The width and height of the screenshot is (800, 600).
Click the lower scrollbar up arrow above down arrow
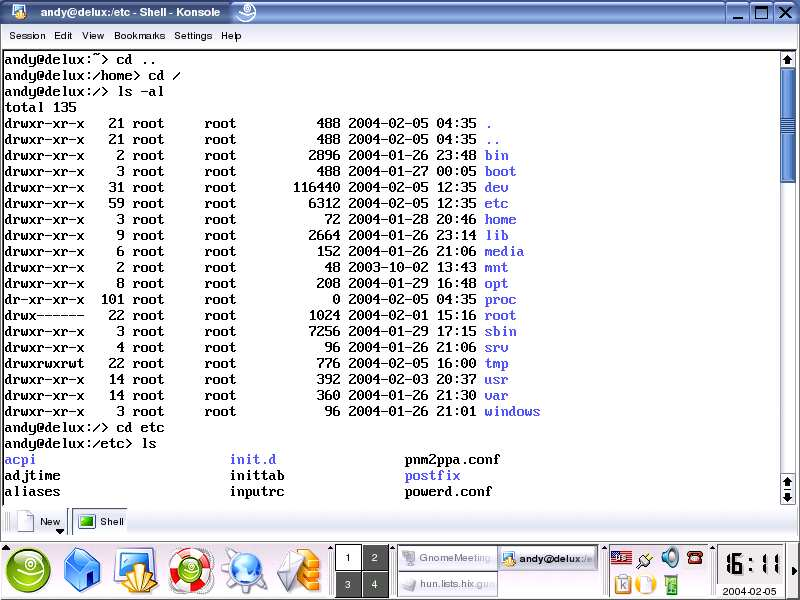[x=787, y=483]
